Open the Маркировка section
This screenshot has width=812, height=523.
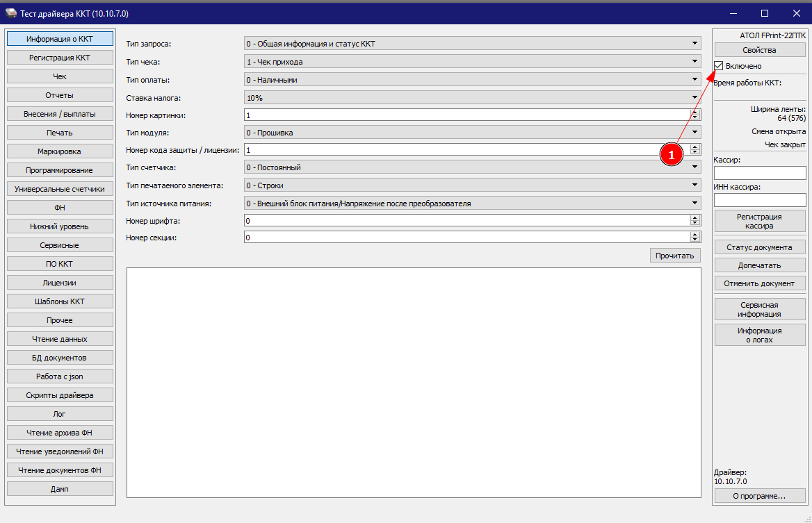60,151
